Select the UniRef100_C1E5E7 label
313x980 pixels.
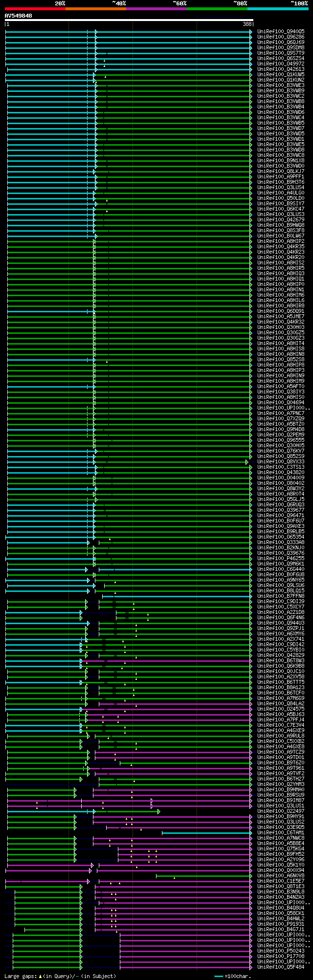(281, 881)
